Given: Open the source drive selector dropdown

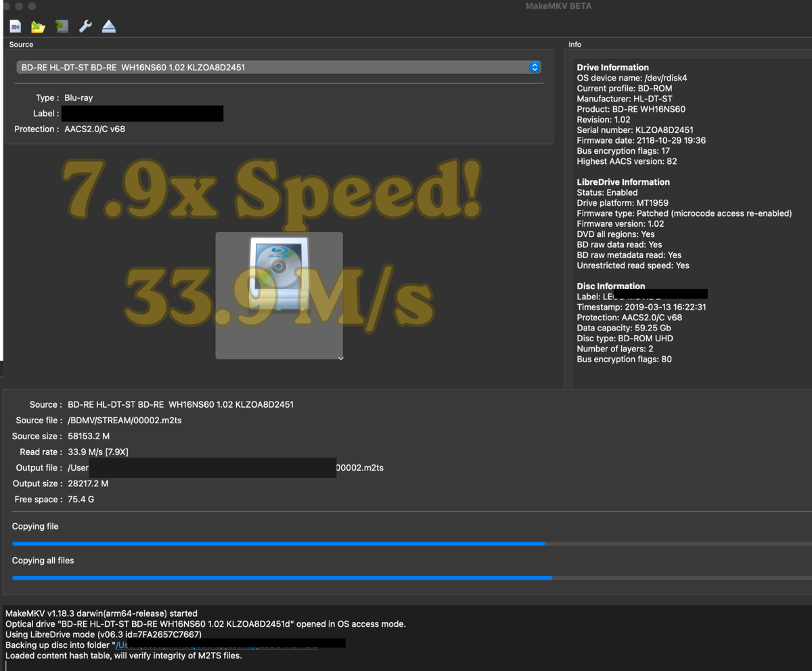Looking at the screenshot, I should point(279,67).
